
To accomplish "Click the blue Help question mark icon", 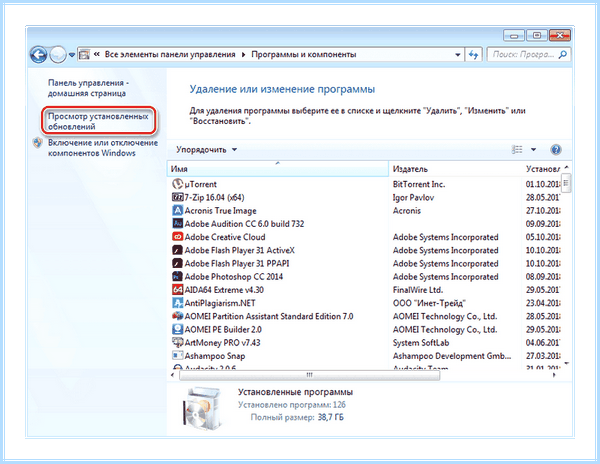I will point(556,150).
